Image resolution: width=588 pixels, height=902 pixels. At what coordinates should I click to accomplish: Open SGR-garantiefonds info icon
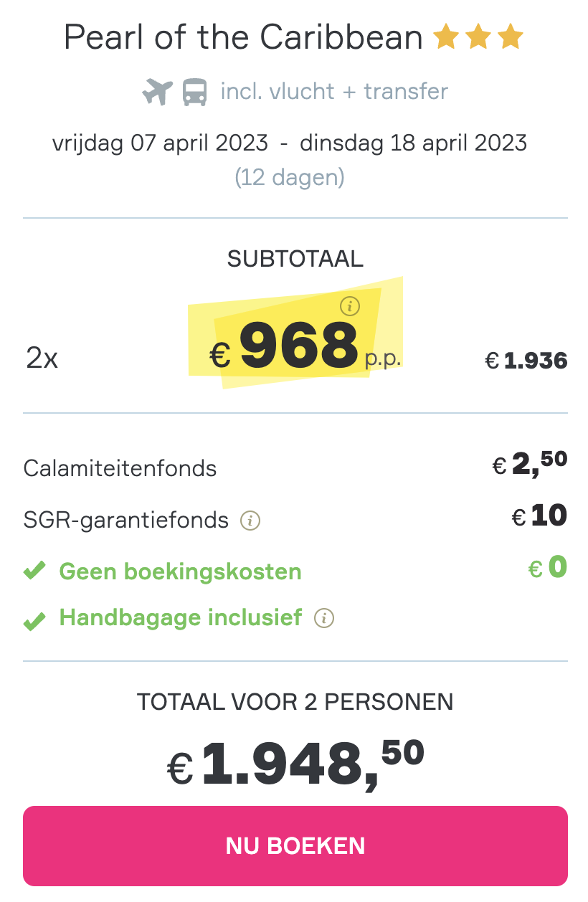tap(250, 521)
